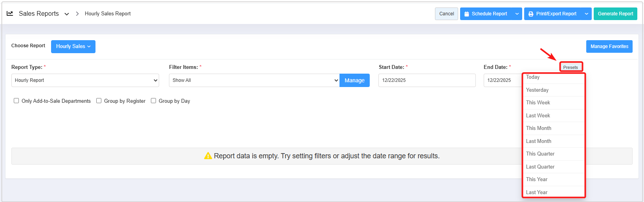Image resolution: width=644 pixels, height=202 pixels.
Task: Click the Generate Report button
Action: pyautogui.click(x=615, y=14)
